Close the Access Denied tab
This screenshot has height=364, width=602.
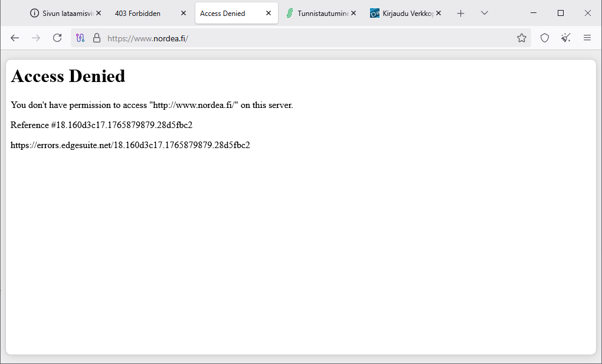click(x=269, y=13)
